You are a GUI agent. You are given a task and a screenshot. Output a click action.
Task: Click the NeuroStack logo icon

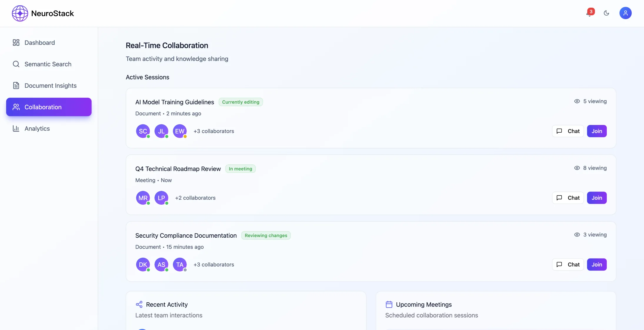[19, 13]
